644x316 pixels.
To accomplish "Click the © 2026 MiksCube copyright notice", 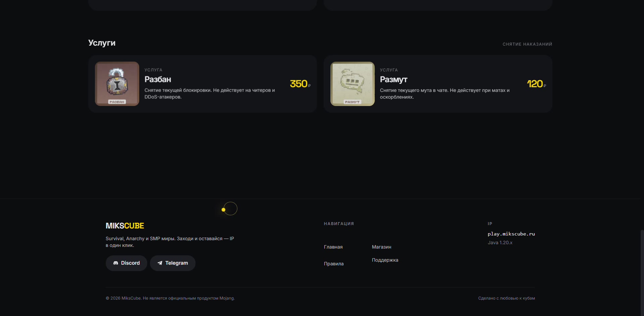I will [x=170, y=298].
